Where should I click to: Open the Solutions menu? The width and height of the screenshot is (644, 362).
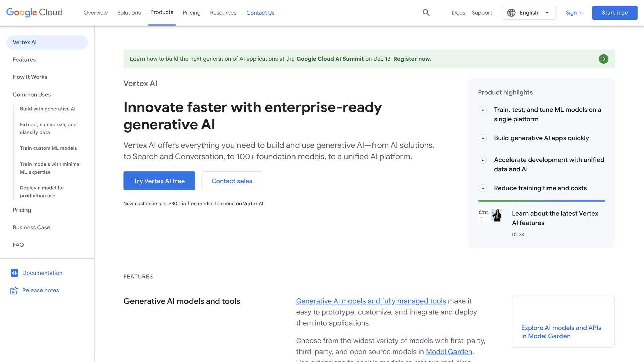[x=129, y=13]
